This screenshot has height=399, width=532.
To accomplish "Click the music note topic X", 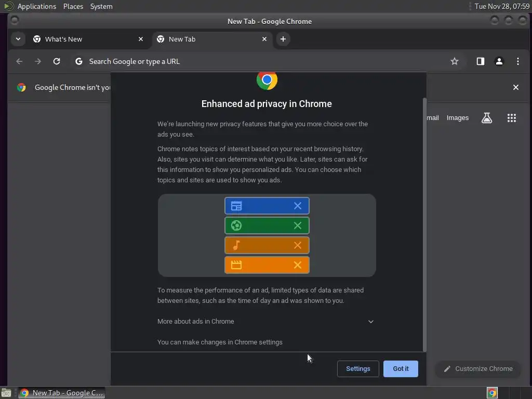I will click(x=298, y=245).
